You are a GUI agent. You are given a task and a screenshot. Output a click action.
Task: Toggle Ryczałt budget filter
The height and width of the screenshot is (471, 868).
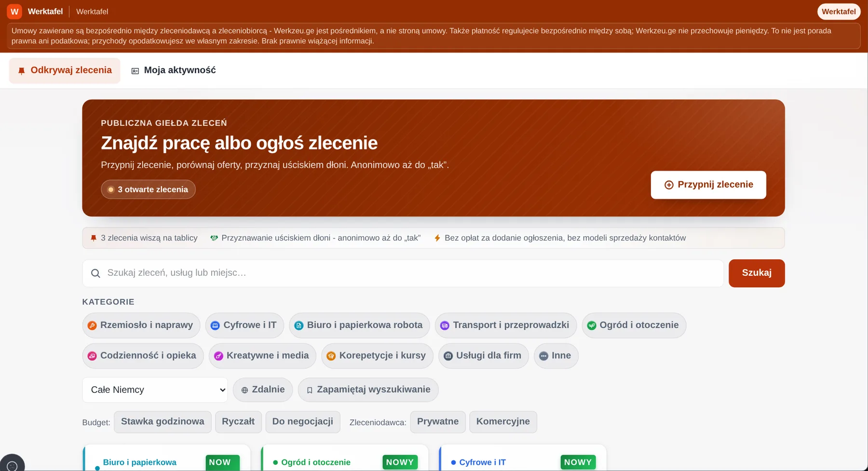[x=238, y=422]
